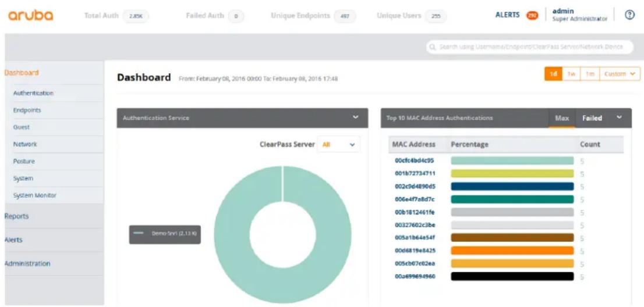Click the alerts count badge
This screenshot has height=307, width=644.
pyautogui.click(x=532, y=16)
